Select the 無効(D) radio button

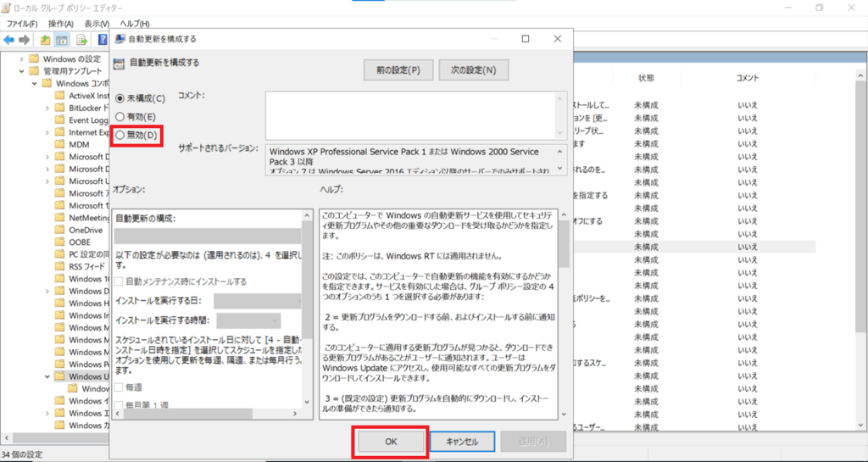[x=120, y=135]
